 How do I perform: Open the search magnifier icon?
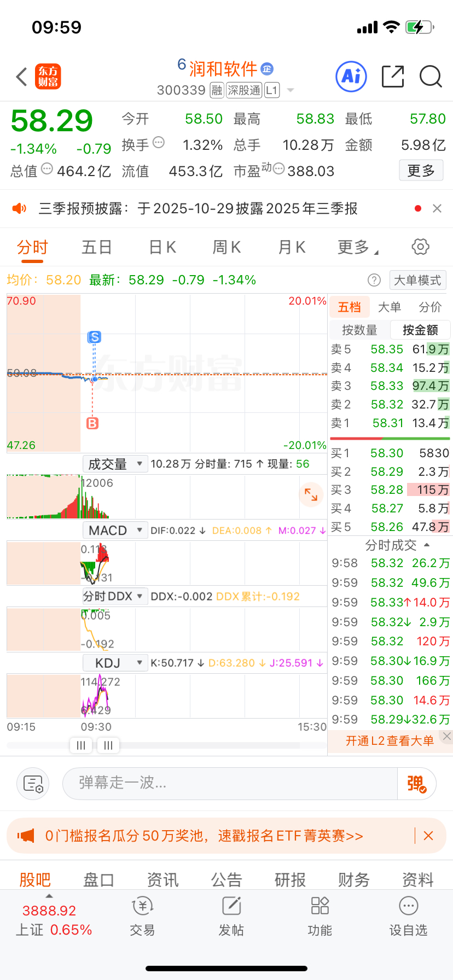coord(431,77)
